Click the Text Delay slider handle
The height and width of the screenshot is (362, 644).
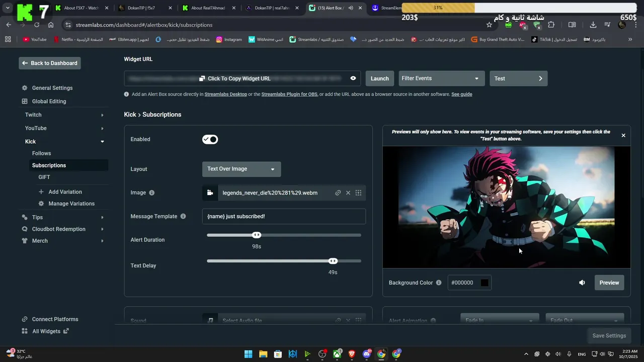point(333,261)
